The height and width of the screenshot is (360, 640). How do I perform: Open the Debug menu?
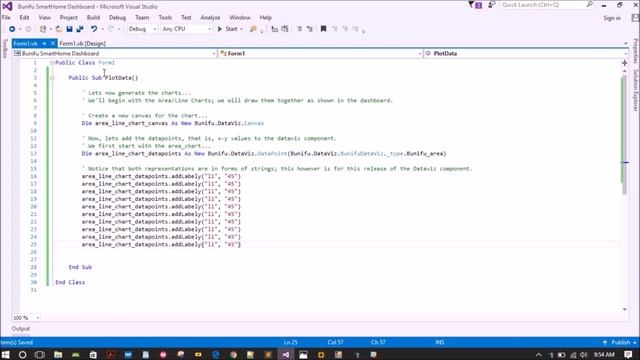point(117,18)
